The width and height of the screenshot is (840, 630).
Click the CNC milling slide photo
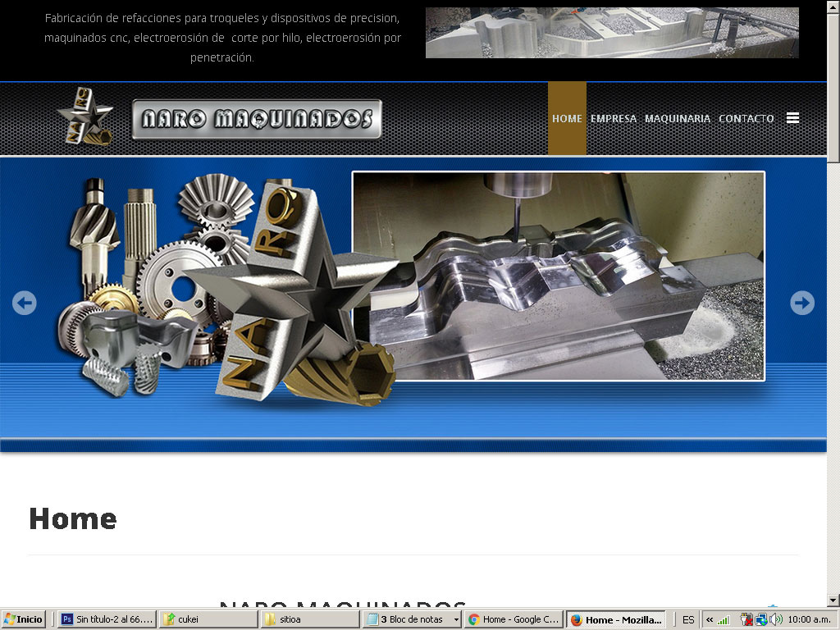point(558,276)
